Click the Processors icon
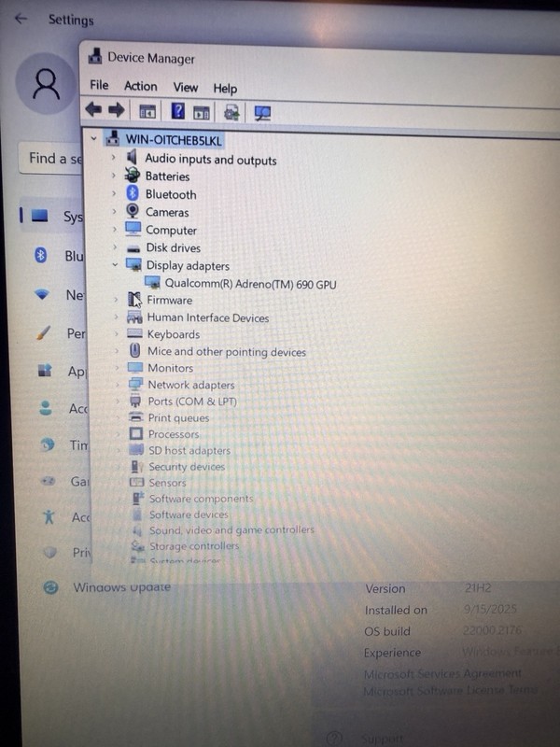This screenshot has width=560, height=747. [136, 433]
